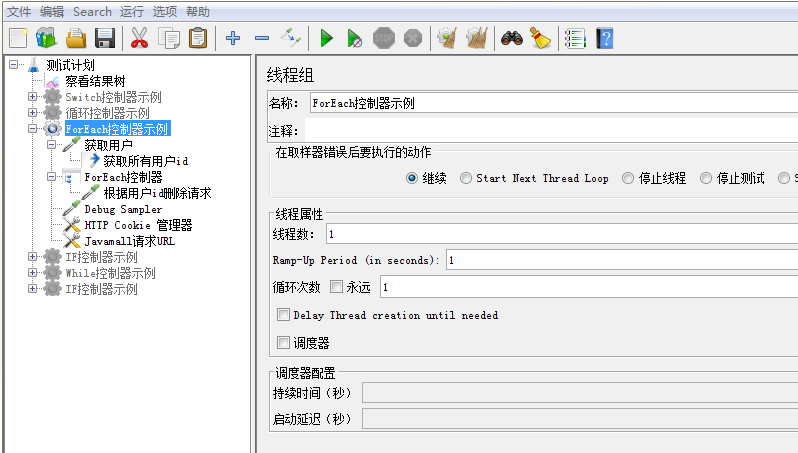The image size is (798, 453).
Task: Click the 启动延迟（秒）field
Action: (x=580, y=419)
